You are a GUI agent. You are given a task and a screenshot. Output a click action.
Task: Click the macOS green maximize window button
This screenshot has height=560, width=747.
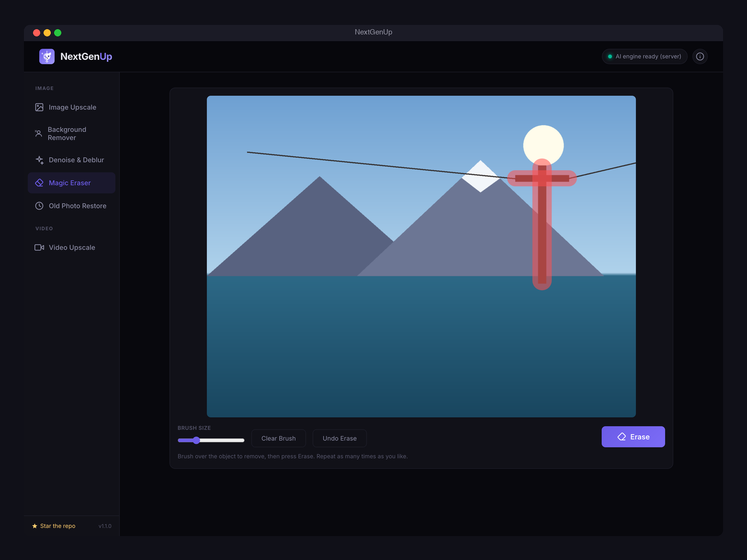(58, 33)
